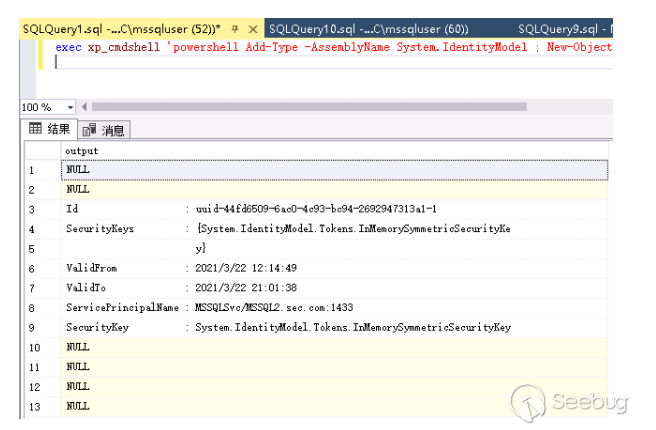Click row header number 3
Viewport: 656px width, 430px height.
(x=43, y=210)
